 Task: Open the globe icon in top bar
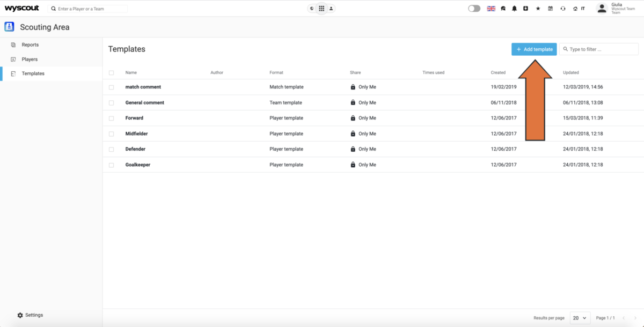(312, 9)
